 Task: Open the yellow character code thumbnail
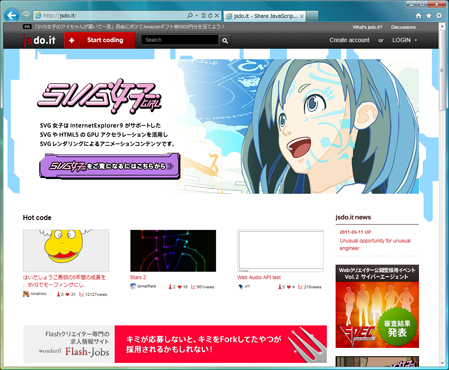pos(66,250)
